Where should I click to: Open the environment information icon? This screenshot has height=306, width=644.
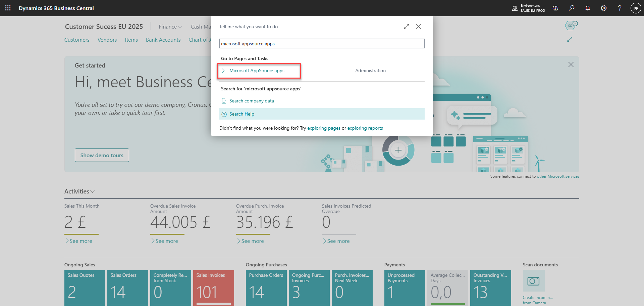click(x=515, y=8)
